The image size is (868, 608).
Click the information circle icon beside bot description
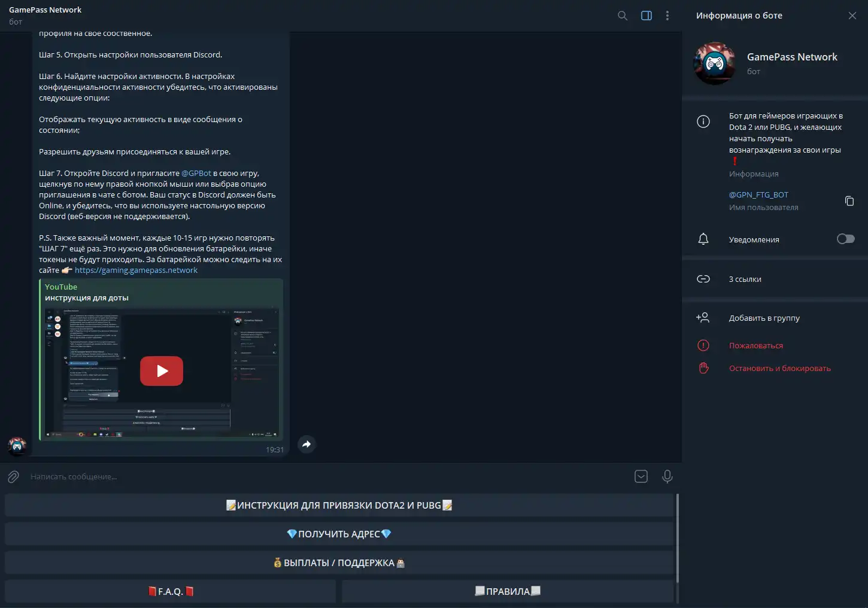pos(703,121)
